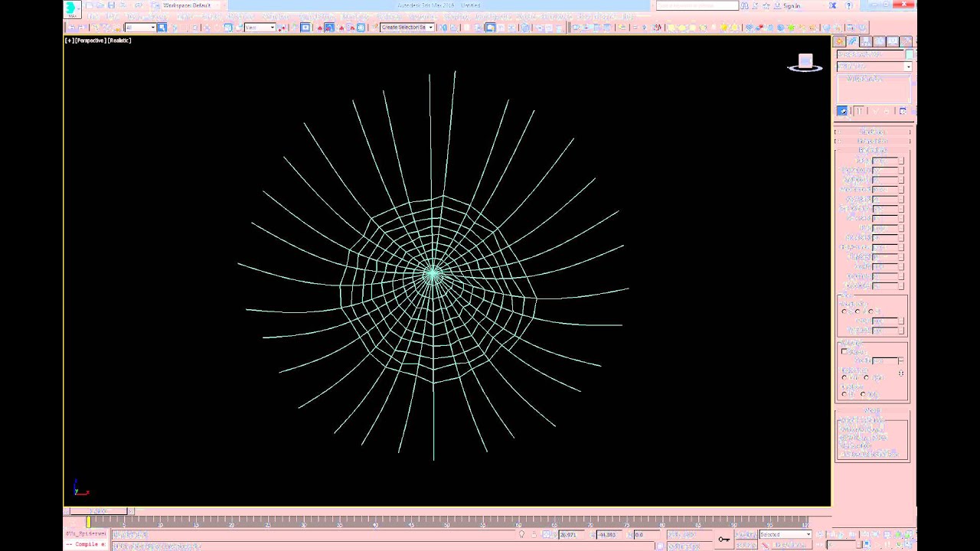Screen dimensions: 980x551
Task: Switch to the Modify command panel tab
Action: tap(852, 41)
